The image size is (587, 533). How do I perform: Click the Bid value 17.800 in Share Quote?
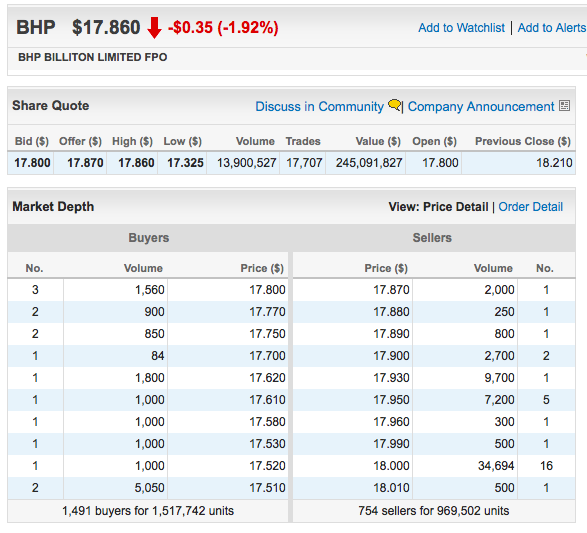pos(32,163)
